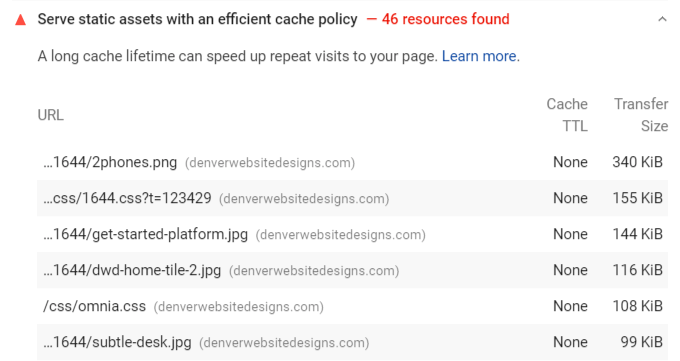Screen dimensions: 680x361
Task: Open the …css/1644.css?t=123429 URL
Action: point(127,198)
